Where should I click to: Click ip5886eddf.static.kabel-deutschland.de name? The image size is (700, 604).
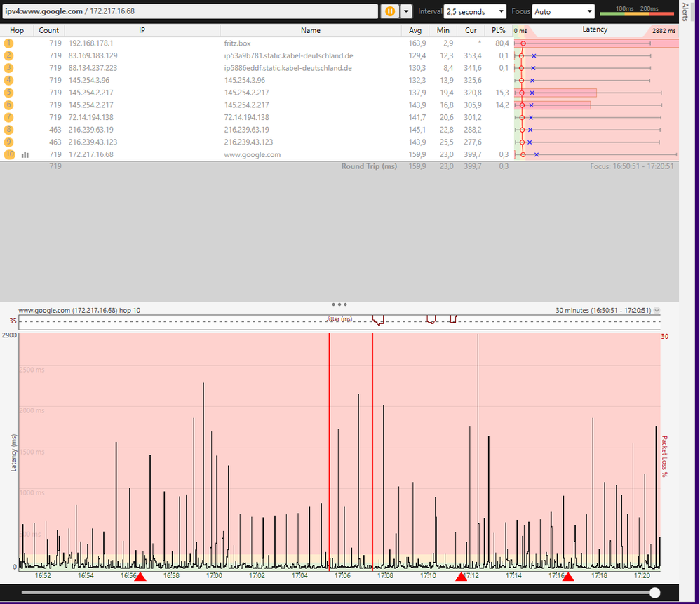(x=288, y=68)
